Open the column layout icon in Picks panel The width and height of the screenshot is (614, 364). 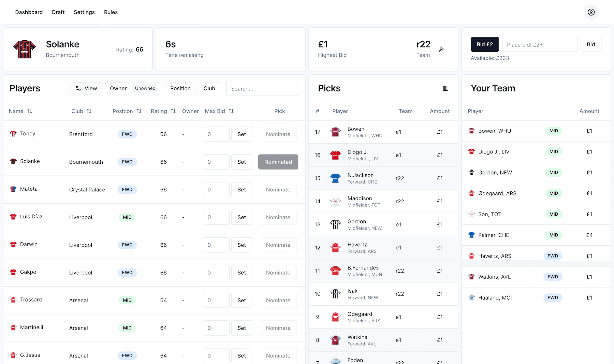coord(446,88)
